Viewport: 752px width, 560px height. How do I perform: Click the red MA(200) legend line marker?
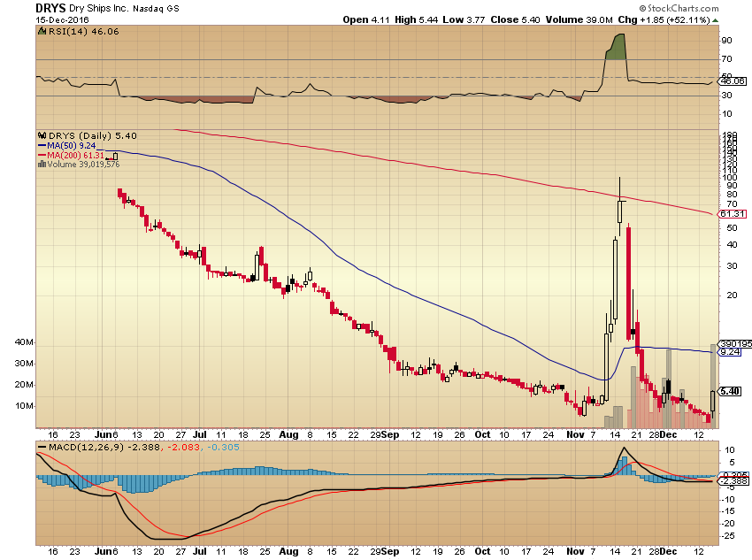[x=42, y=156]
